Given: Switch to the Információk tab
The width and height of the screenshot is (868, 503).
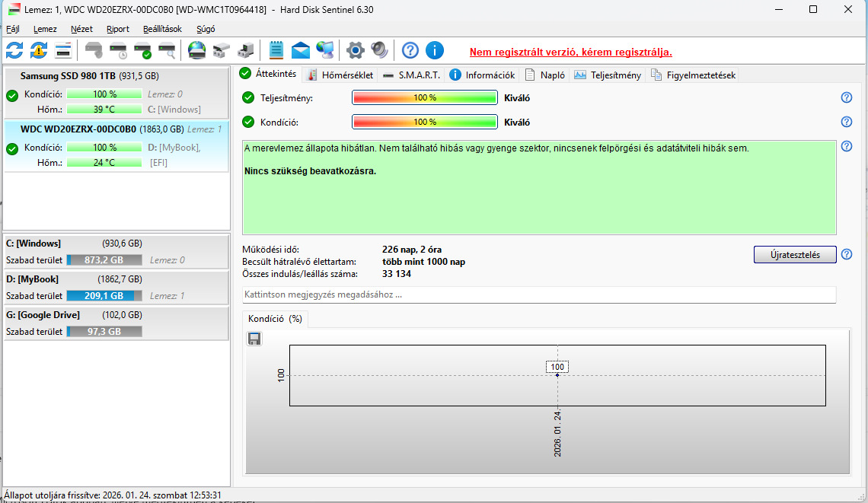Looking at the screenshot, I should 482,75.
